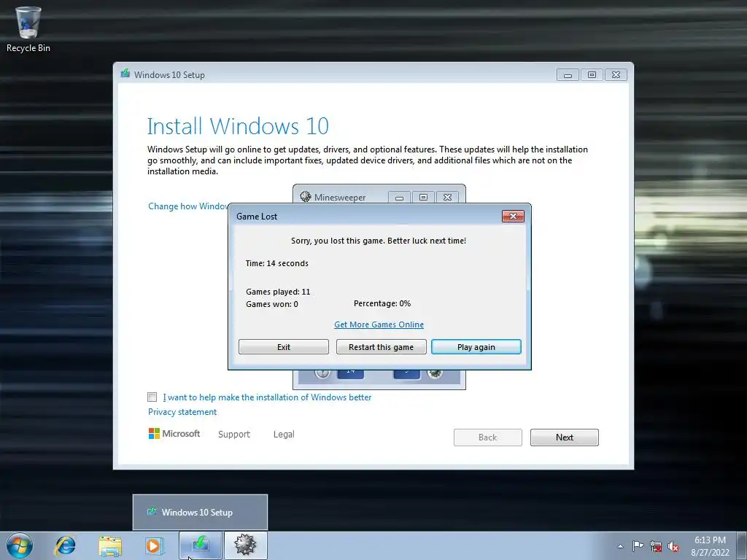
Task: Open Action Center flag icon in tray
Action: (638, 546)
